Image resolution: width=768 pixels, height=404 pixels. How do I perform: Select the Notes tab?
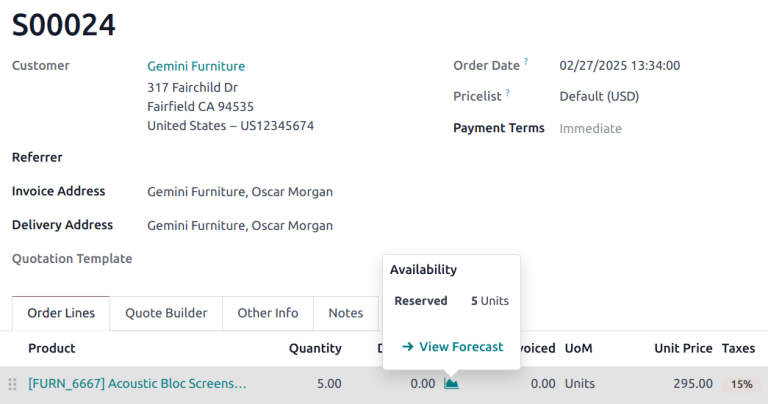point(346,313)
